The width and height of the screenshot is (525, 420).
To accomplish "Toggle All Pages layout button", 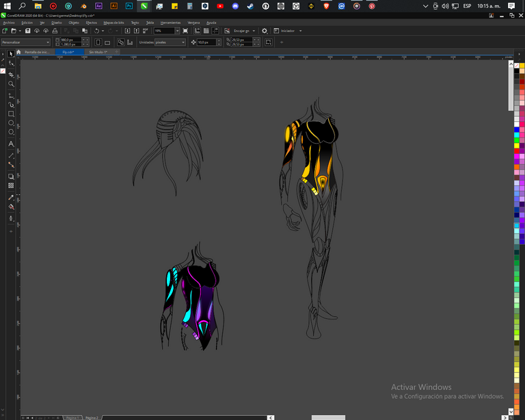I will pos(121,42).
